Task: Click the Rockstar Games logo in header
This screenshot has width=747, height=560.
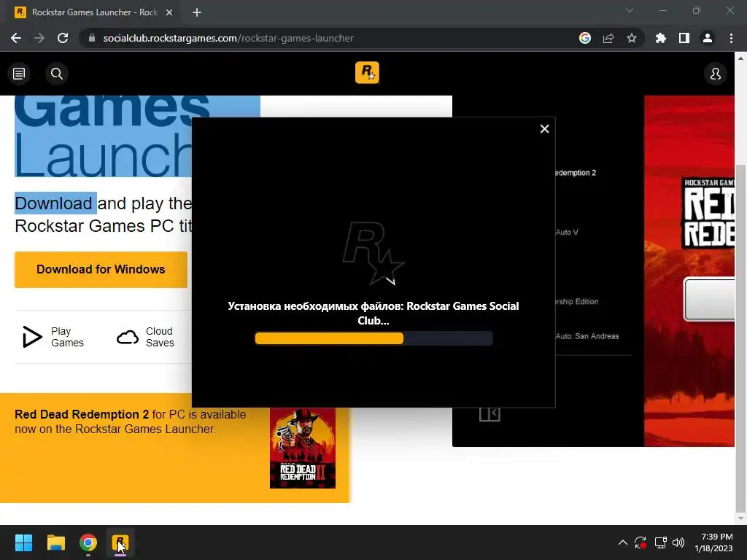Action: click(x=367, y=72)
